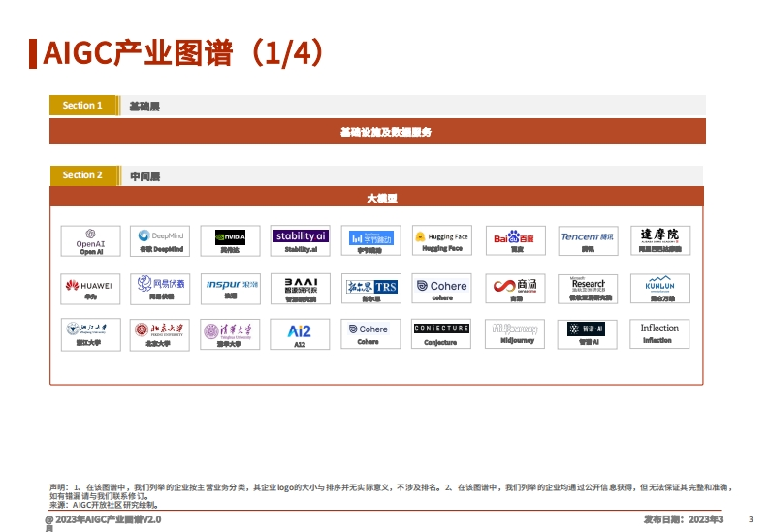Click the OpenAI logo card
This screenshot has height=532, width=769.
tap(91, 240)
